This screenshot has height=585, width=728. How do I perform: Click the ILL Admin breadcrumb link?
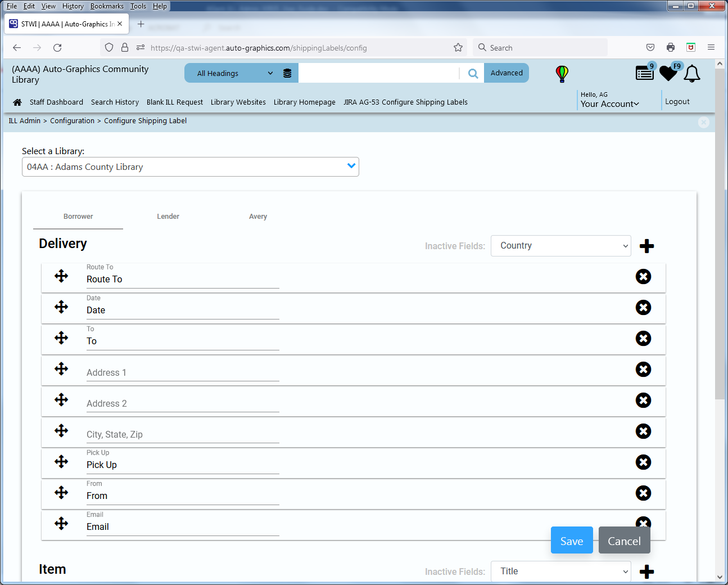click(x=25, y=121)
